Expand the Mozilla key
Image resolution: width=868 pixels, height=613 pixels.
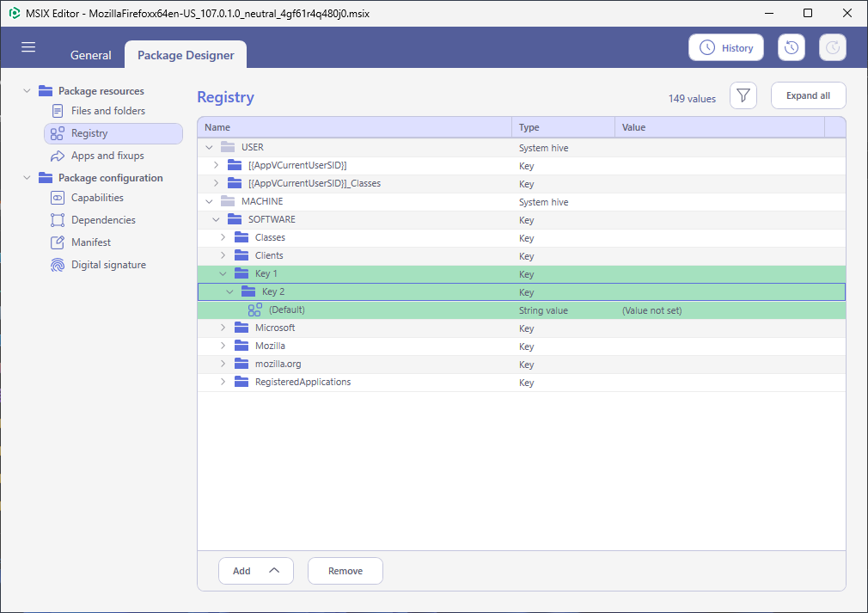(x=223, y=346)
